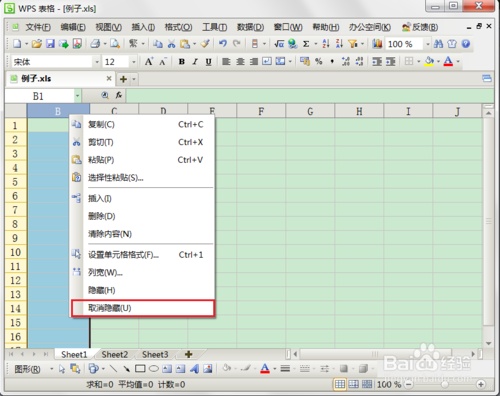This screenshot has width=500, height=396.
Task: Undo the last action
Action: (223, 44)
